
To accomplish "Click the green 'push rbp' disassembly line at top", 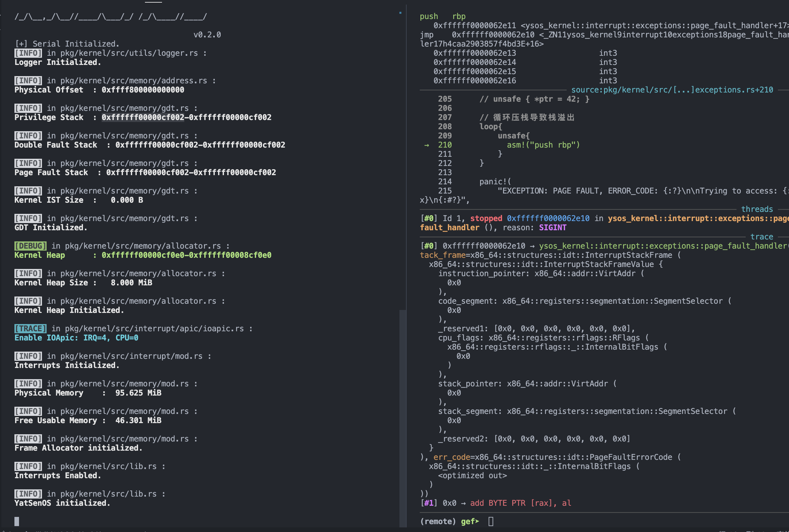I will click(x=443, y=16).
